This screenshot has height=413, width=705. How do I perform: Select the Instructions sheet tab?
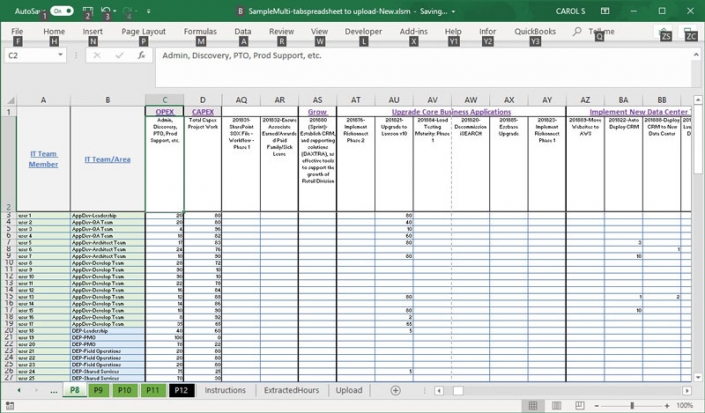tap(225, 390)
